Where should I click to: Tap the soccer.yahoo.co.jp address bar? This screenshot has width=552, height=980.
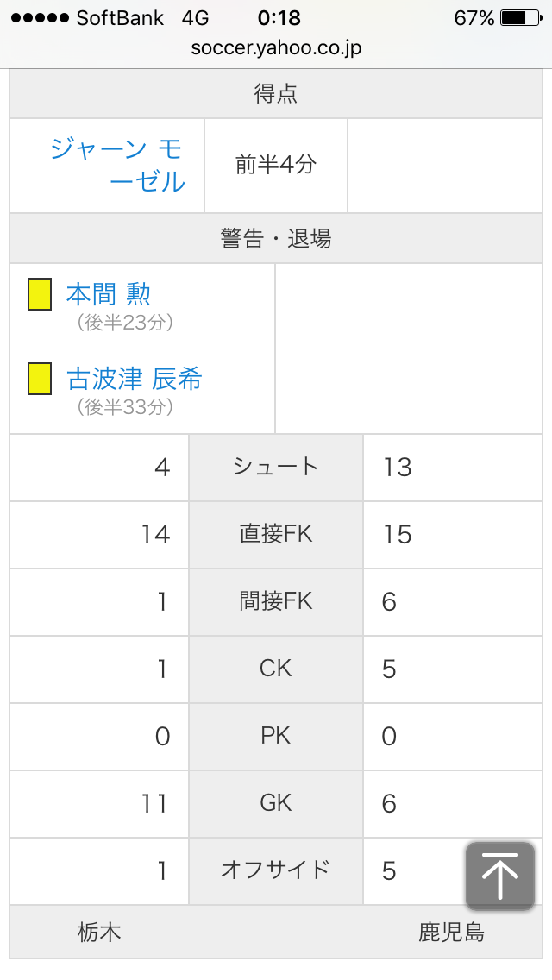[276, 47]
